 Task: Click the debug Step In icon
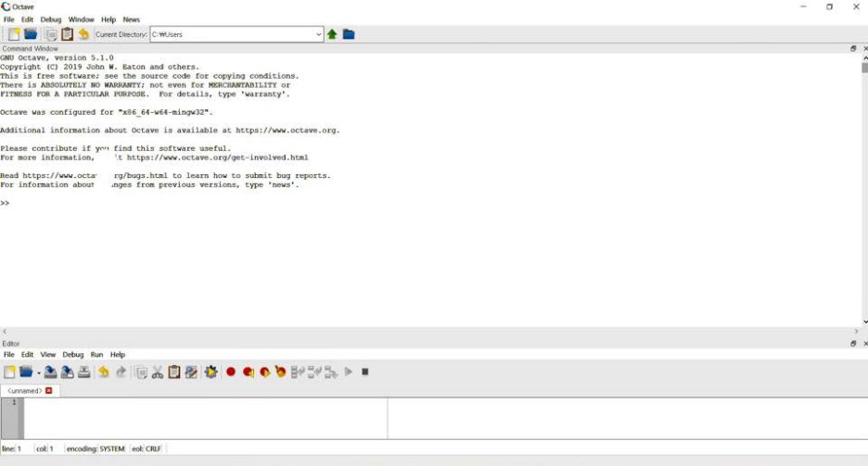(x=314, y=372)
